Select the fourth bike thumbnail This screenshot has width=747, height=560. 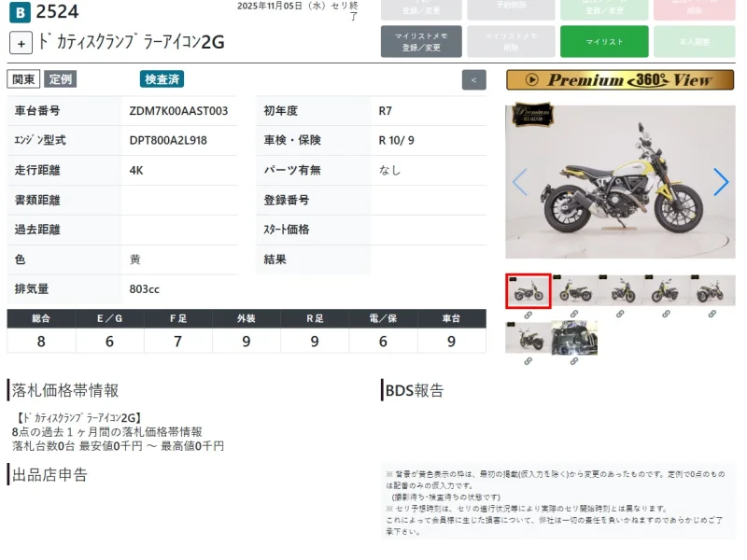[x=666, y=290]
